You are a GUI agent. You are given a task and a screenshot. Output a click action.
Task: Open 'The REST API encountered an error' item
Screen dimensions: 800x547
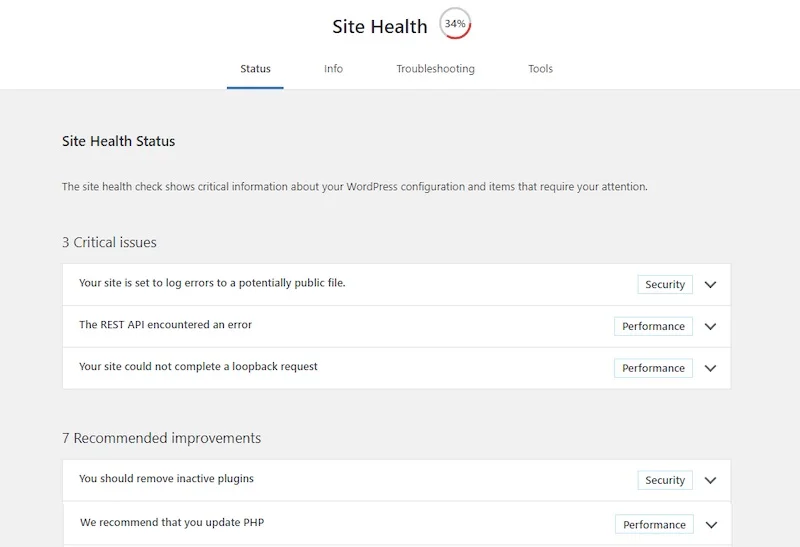396,327
